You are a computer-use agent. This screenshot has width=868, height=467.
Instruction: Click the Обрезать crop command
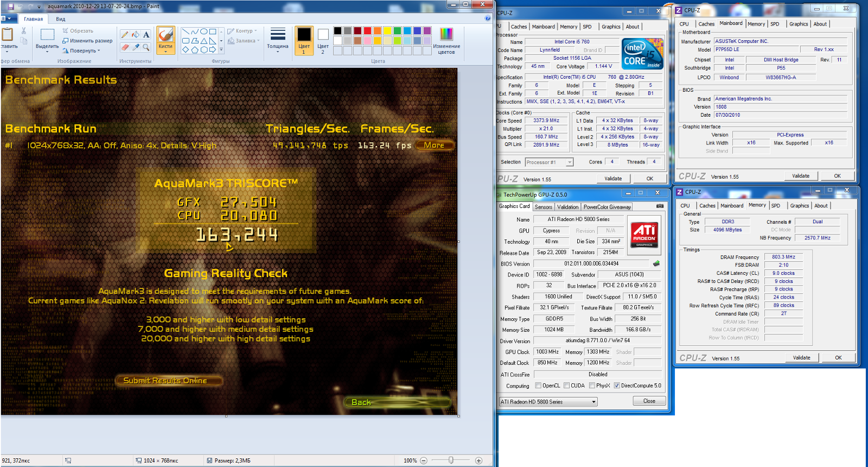point(78,31)
